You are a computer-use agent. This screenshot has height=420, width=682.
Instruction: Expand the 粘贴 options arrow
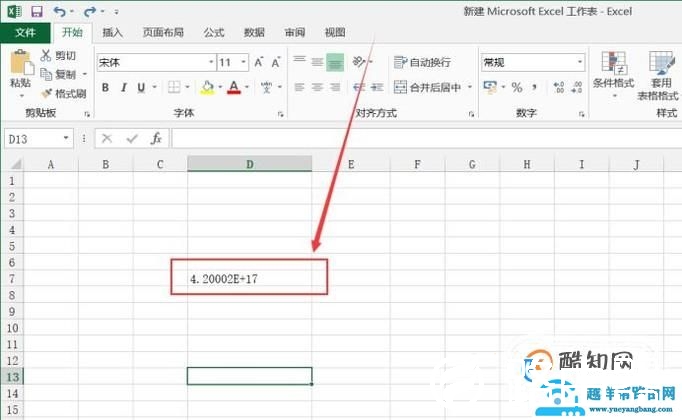pyautogui.click(x=21, y=96)
